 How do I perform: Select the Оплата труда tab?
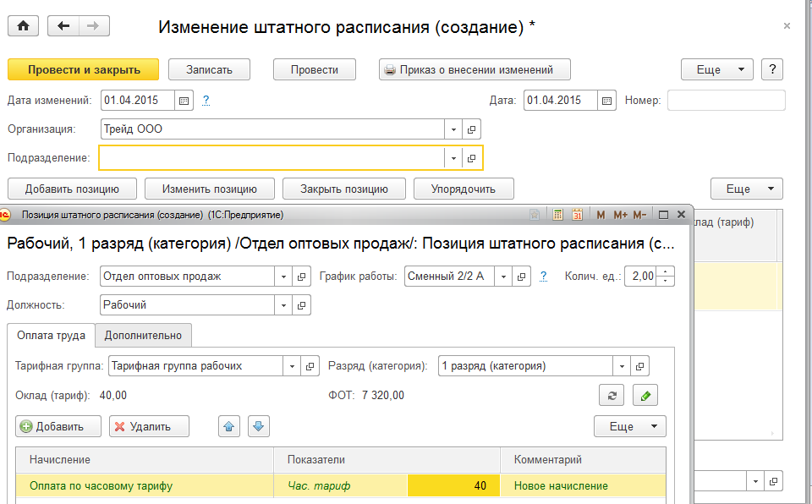pyautogui.click(x=50, y=336)
